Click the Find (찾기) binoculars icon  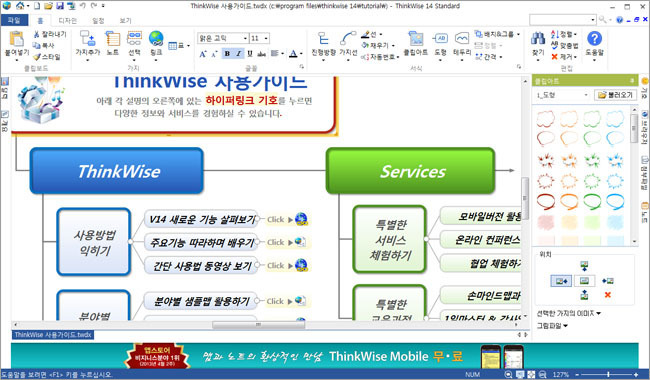[538, 39]
